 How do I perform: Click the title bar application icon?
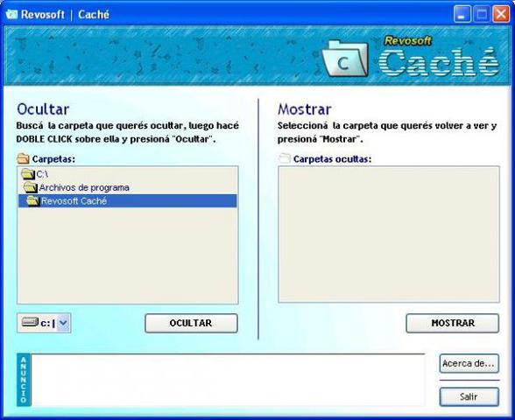(x=11, y=14)
